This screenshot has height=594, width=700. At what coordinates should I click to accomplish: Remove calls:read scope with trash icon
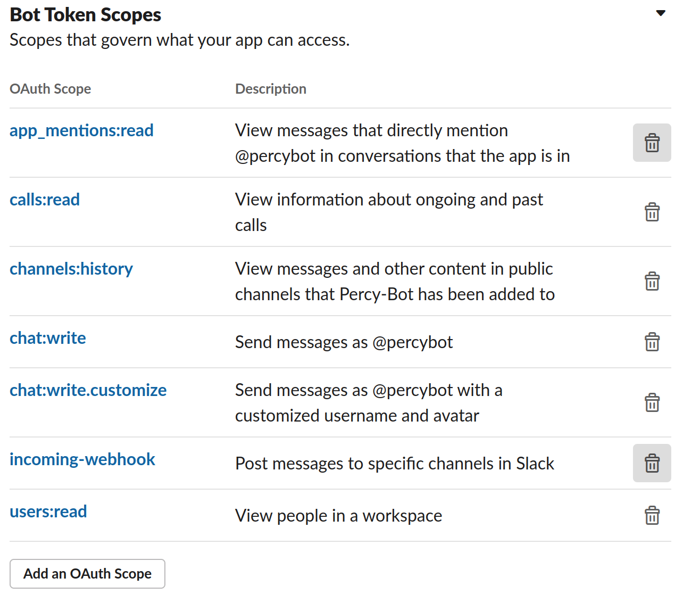pyautogui.click(x=652, y=212)
